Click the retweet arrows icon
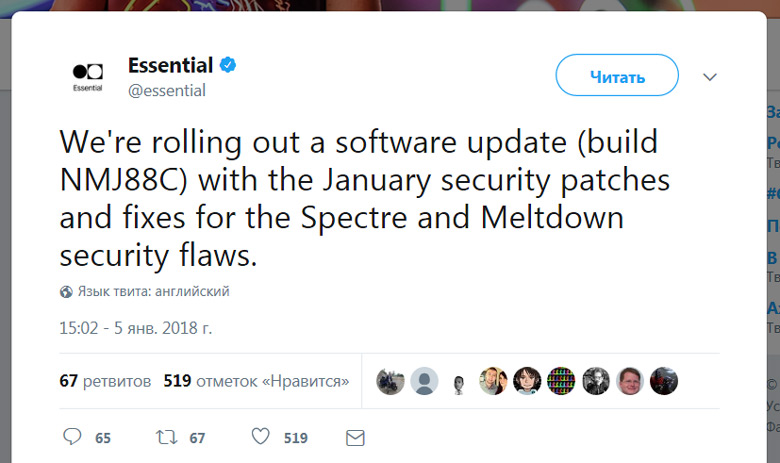 (168, 437)
